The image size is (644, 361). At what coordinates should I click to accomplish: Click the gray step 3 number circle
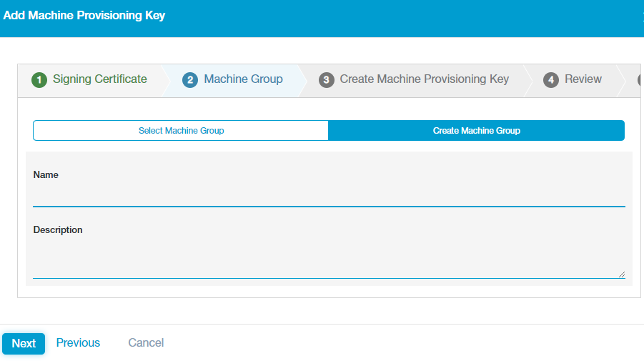326,79
